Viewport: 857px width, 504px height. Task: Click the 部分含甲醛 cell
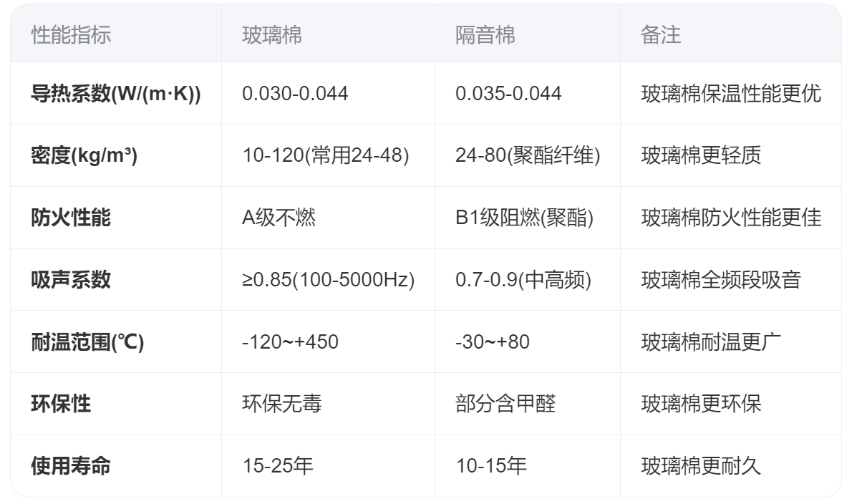point(505,404)
